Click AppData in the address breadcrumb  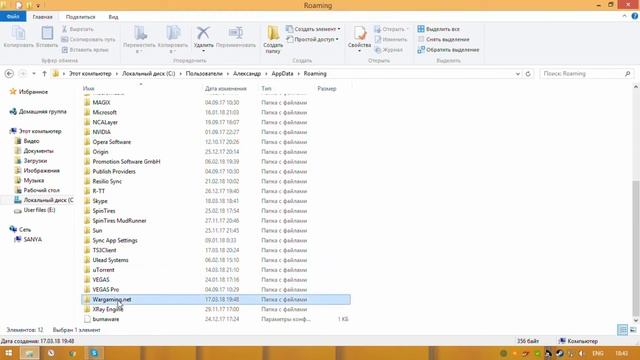tap(282, 74)
